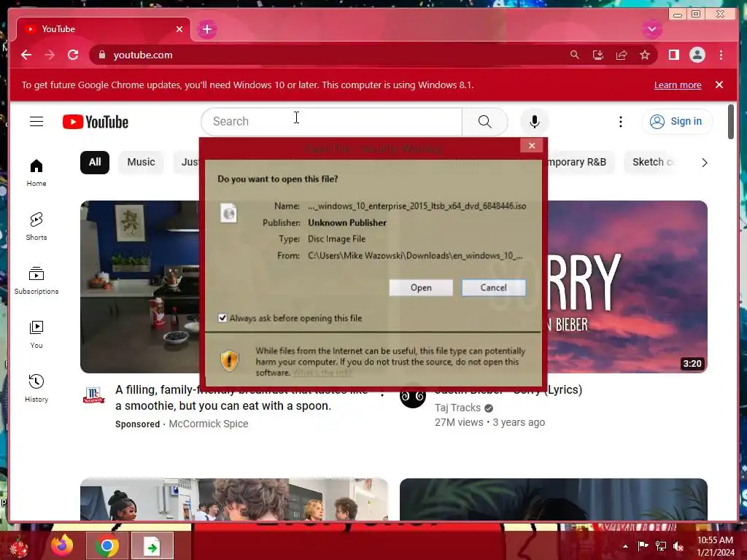This screenshot has height=560, width=747.
Task: Click the taskbar clock showing 10:55 AM
Action: (716, 546)
